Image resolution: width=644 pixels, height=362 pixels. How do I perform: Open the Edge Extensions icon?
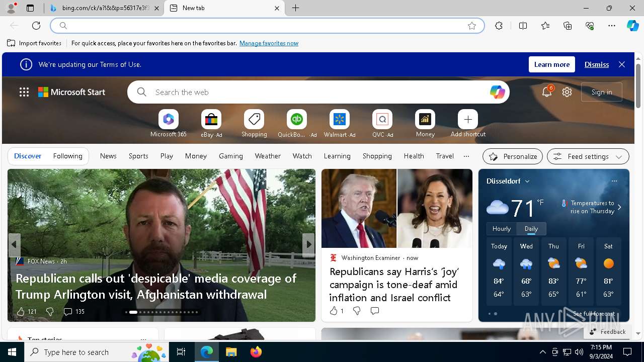(499, 26)
